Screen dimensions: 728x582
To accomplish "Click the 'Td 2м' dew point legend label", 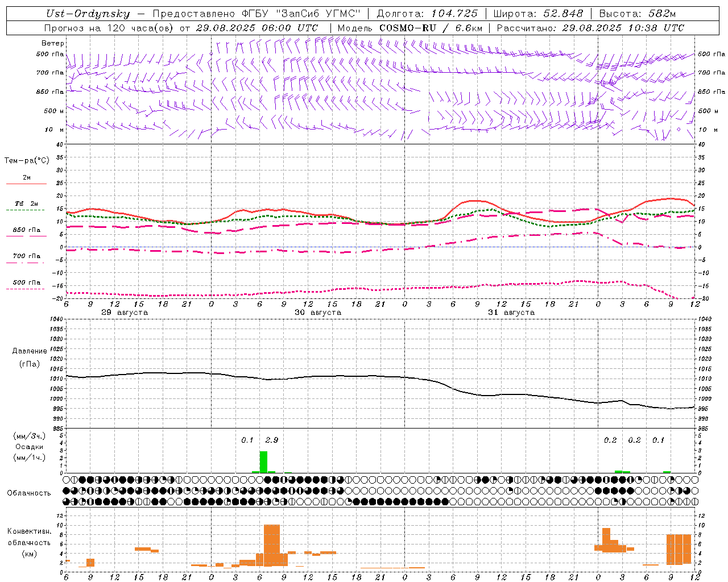I will [26, 203].
